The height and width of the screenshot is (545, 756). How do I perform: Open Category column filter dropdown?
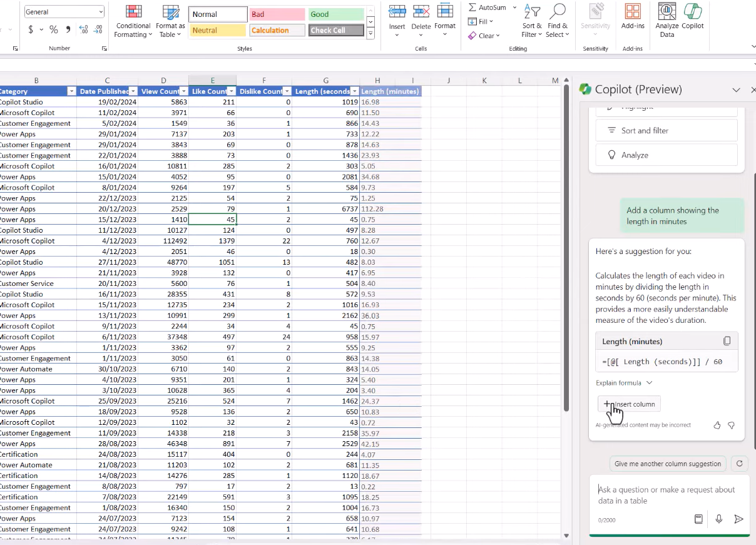[x=71, y=91]
